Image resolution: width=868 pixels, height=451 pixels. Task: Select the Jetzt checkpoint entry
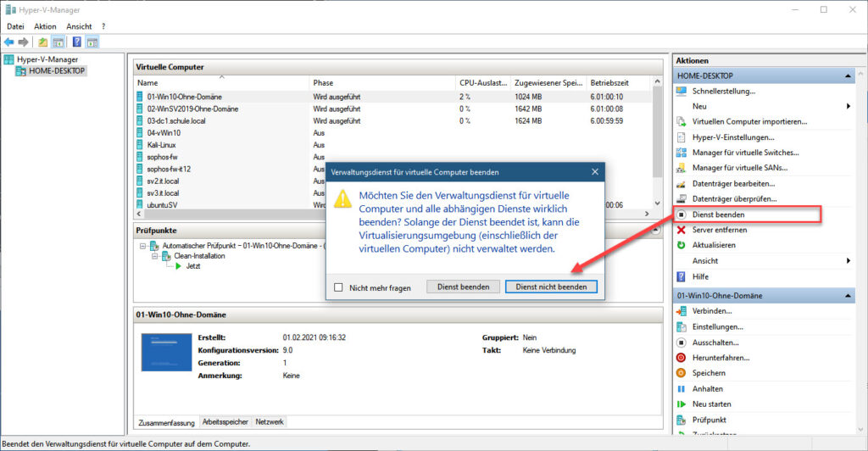pyautogui.click(x=193, y=266)
